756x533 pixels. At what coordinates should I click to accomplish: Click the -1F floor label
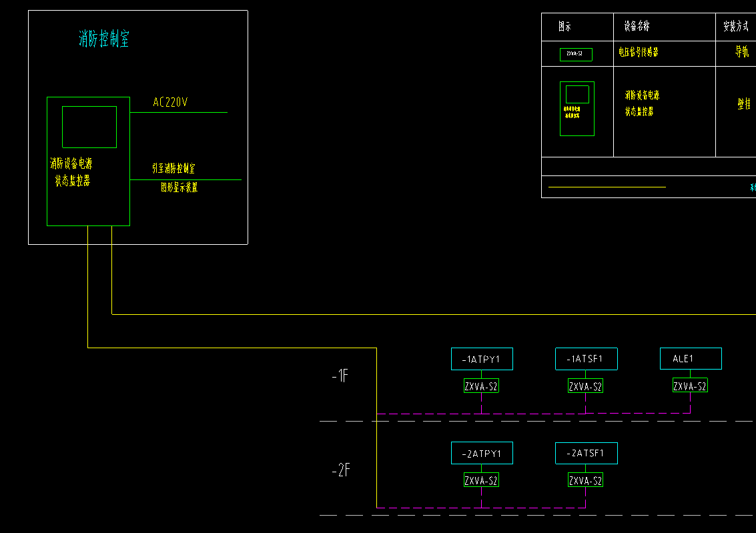click(340, 376)
